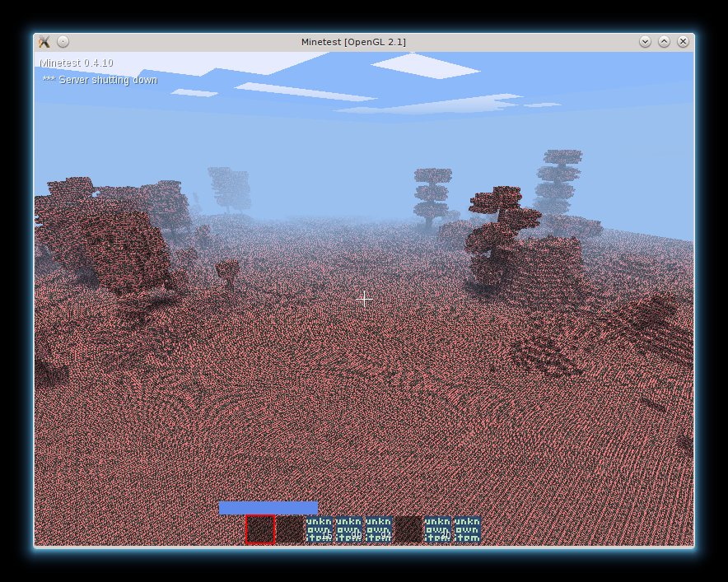Select the unknown item slot showing count 15
728x582 pixels.
click(320, 529)
